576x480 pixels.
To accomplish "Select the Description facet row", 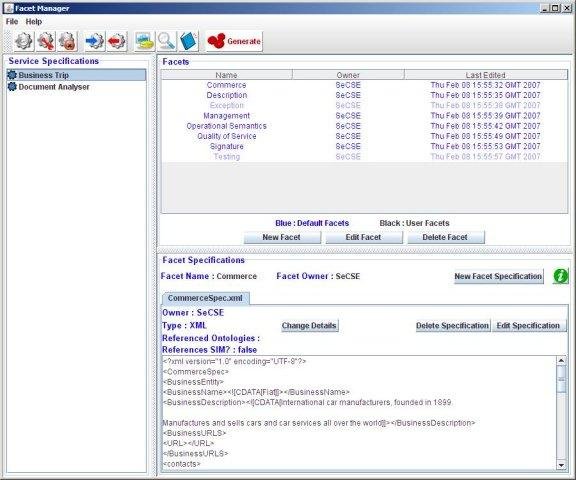I will (364, 95).
